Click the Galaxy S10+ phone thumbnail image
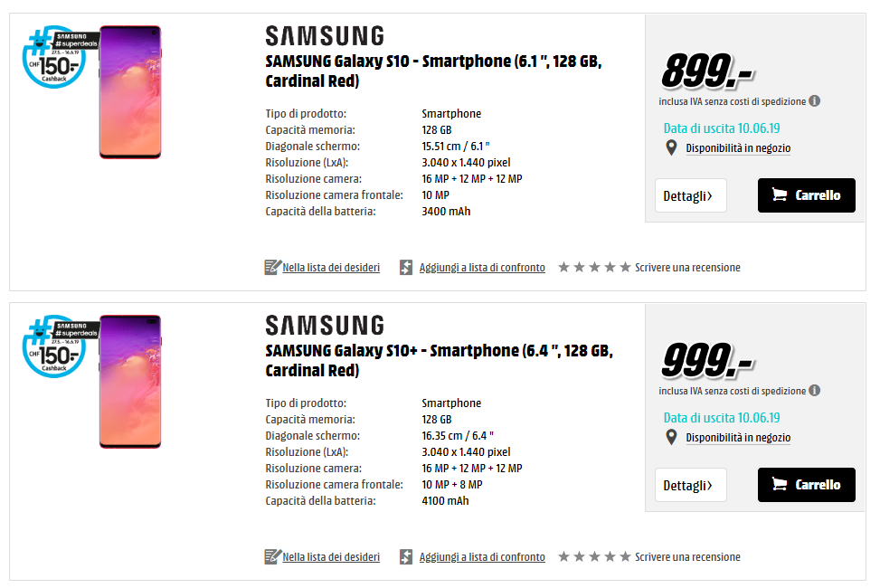Image resolution: width=880 pixels, height=588 pixels. click(130, 382)
